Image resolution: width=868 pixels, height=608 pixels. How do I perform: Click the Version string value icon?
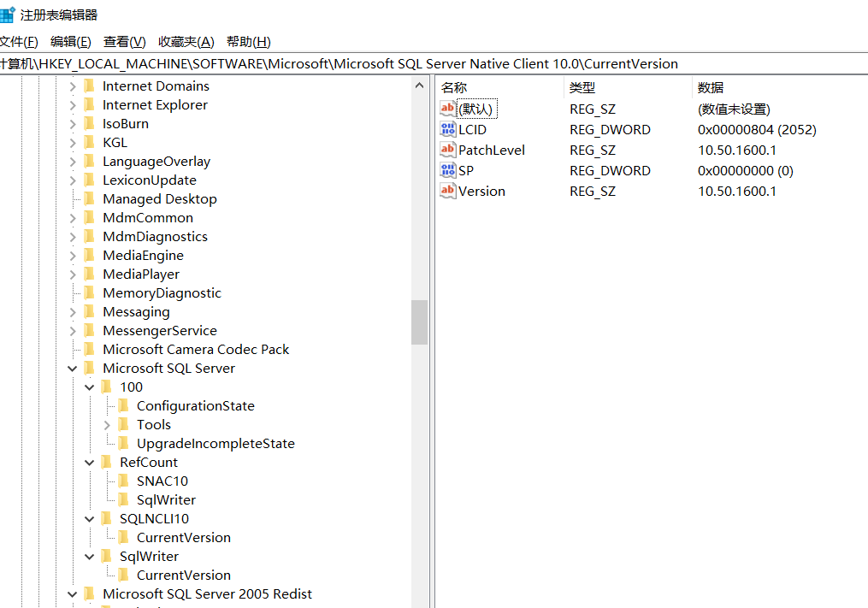click(448, 191)
